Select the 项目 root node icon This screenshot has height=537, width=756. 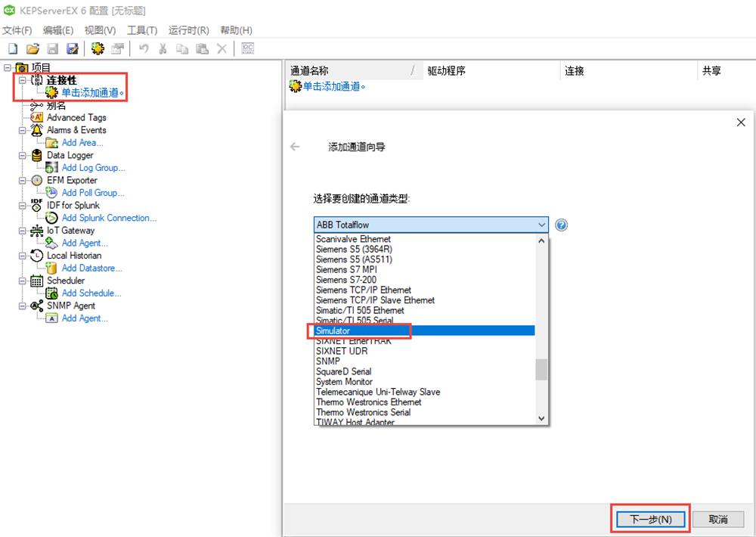pos(22,67)
